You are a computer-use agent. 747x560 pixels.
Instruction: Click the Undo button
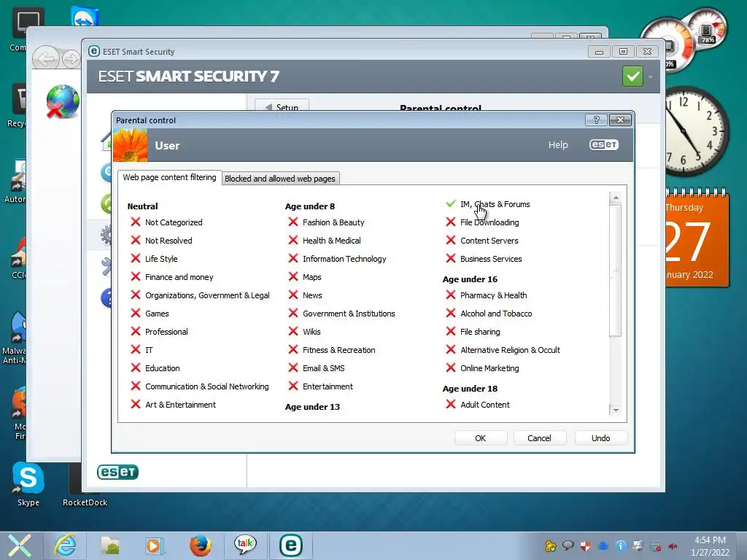point(601,438)
